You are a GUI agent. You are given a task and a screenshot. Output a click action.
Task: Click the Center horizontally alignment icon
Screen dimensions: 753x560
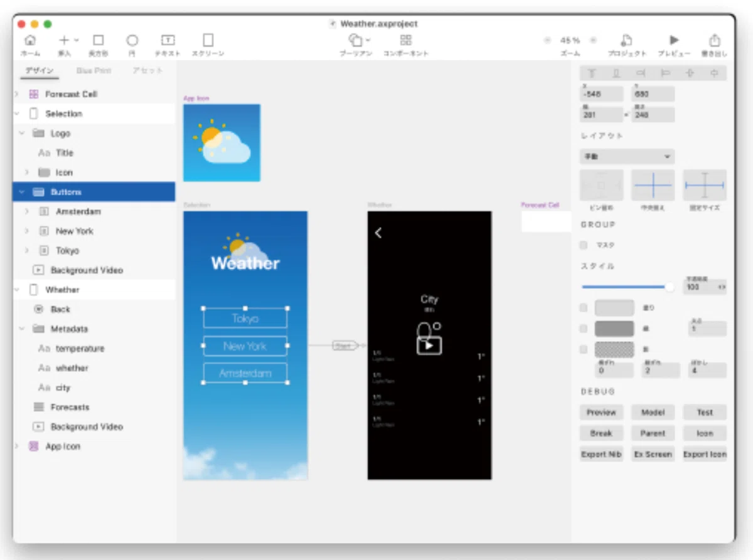pyautogui.click(x=714, y=73)
